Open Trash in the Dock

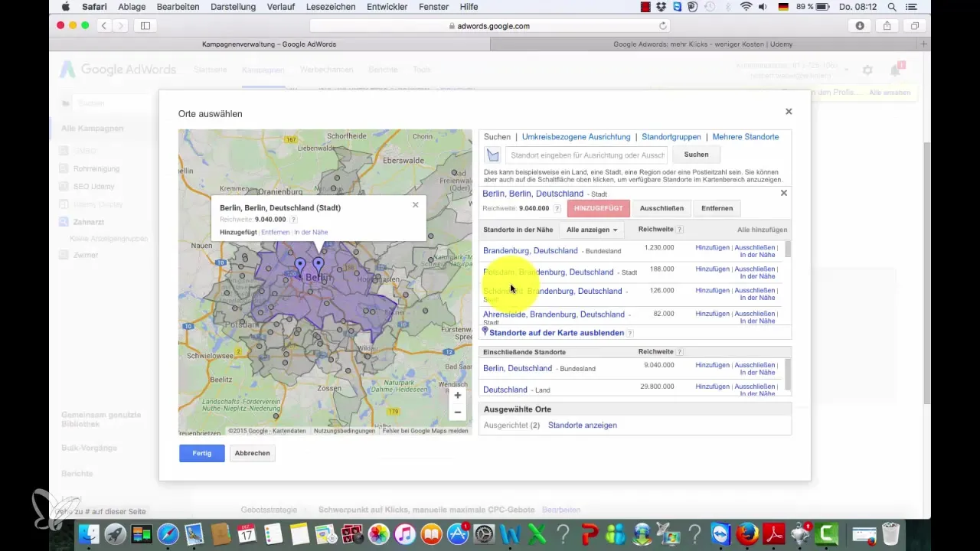(x=890, y=533)
